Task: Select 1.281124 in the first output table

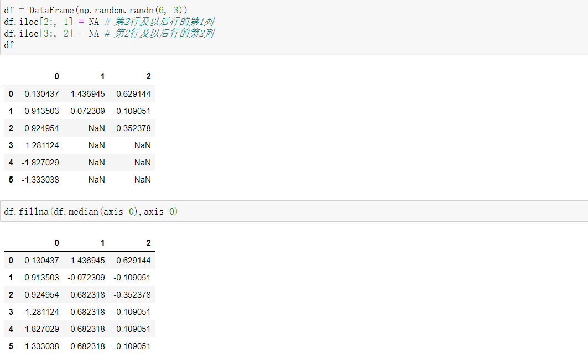Action: pyautogui.click(x=42, y=145)
